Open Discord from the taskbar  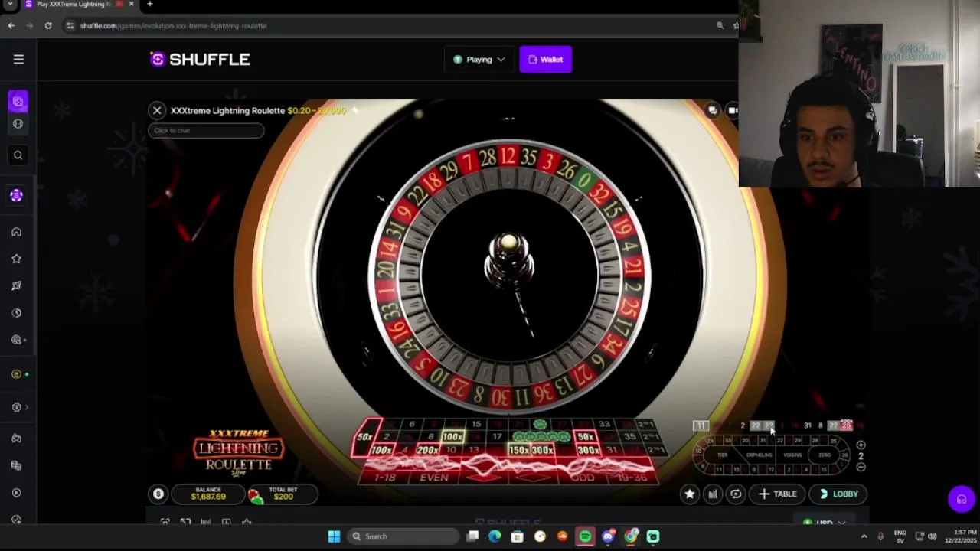tap(608, 536)
